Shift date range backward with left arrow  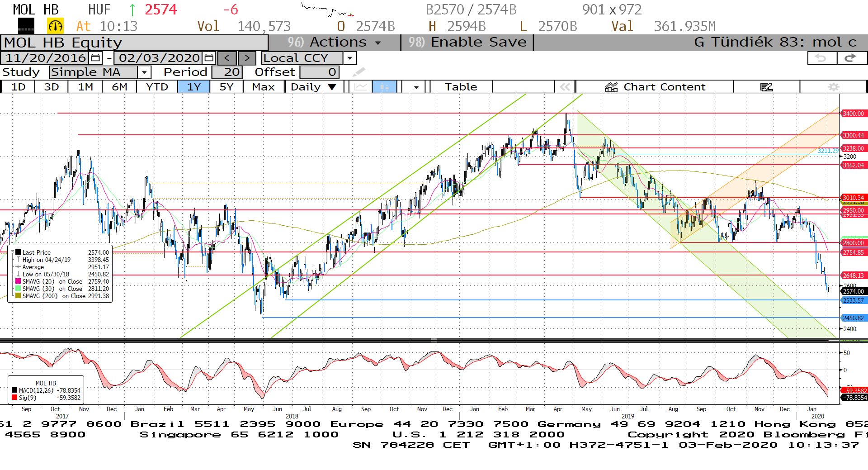tap(227, 58)
